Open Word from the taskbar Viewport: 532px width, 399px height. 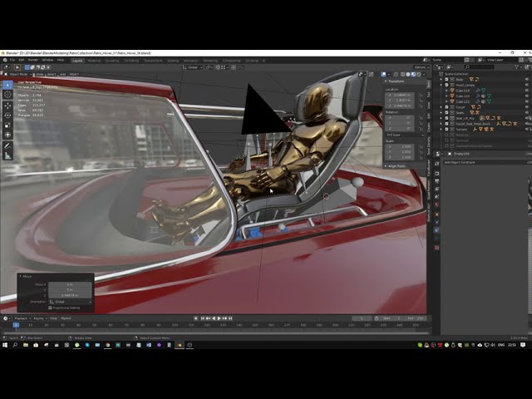click(x=149, y=345)
